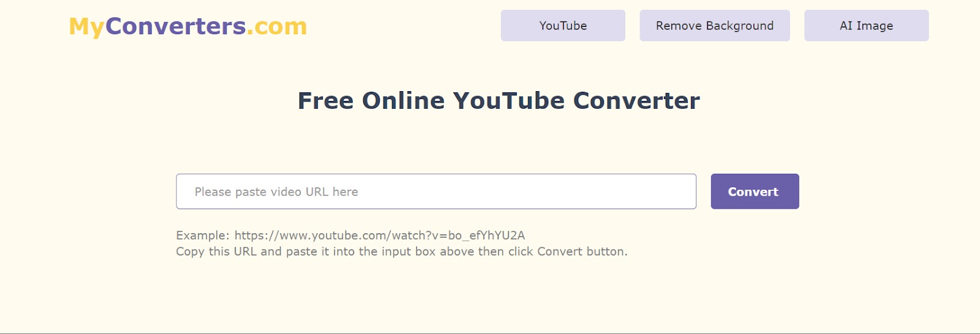Open the Remove Background tool
Image resolution: width=980 pixels, height=334 pixels.
715,26
